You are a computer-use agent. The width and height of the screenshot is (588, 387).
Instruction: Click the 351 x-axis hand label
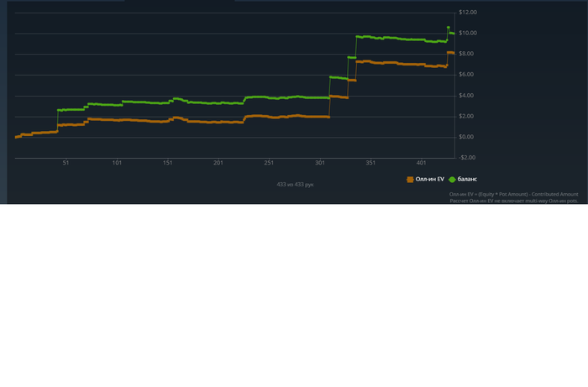pos(370,163)
